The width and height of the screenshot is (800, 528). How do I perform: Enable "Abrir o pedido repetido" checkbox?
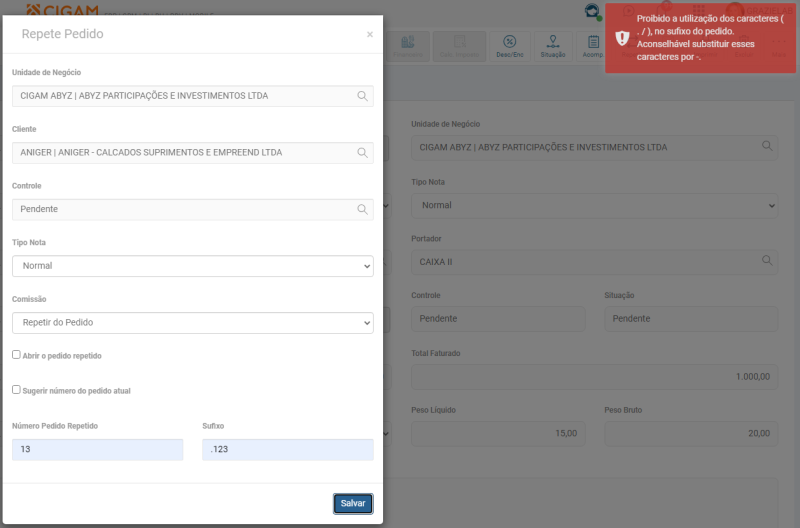(x=16, y=355)
